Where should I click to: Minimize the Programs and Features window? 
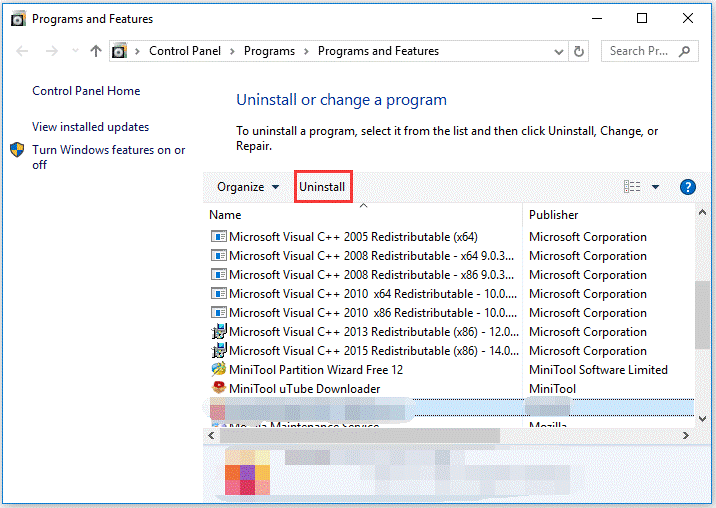tap(597, 18)
